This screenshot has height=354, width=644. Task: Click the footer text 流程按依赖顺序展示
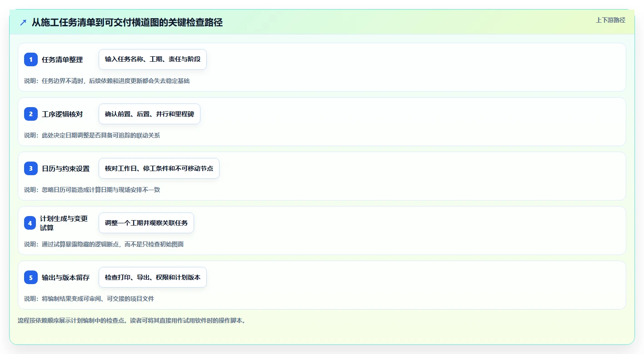132,320
